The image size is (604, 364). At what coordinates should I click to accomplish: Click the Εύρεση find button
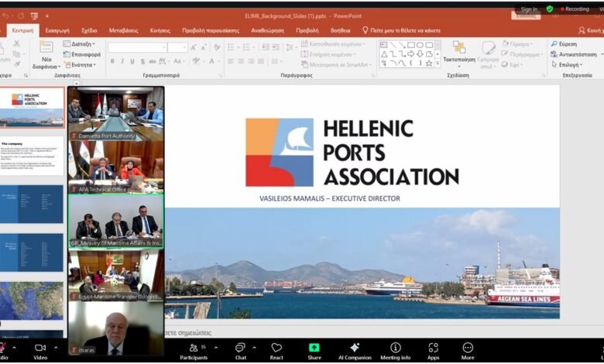[564, 44]
